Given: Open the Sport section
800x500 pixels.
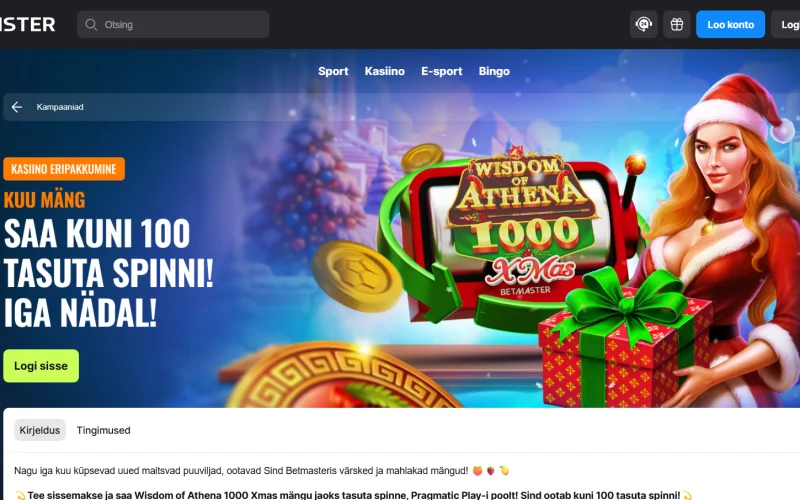Looking at the screenshot, I should tap(333, 71).
